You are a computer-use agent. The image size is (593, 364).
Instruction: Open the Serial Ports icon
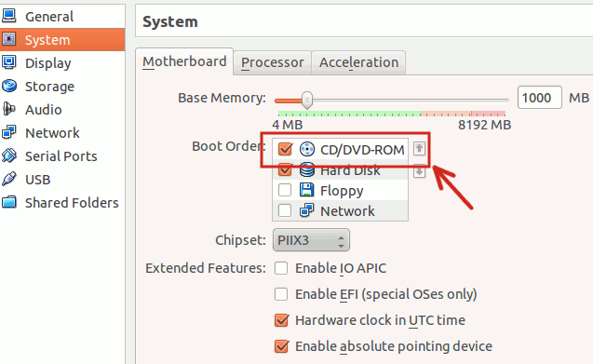pyautogui.click(x=9, y=155)
